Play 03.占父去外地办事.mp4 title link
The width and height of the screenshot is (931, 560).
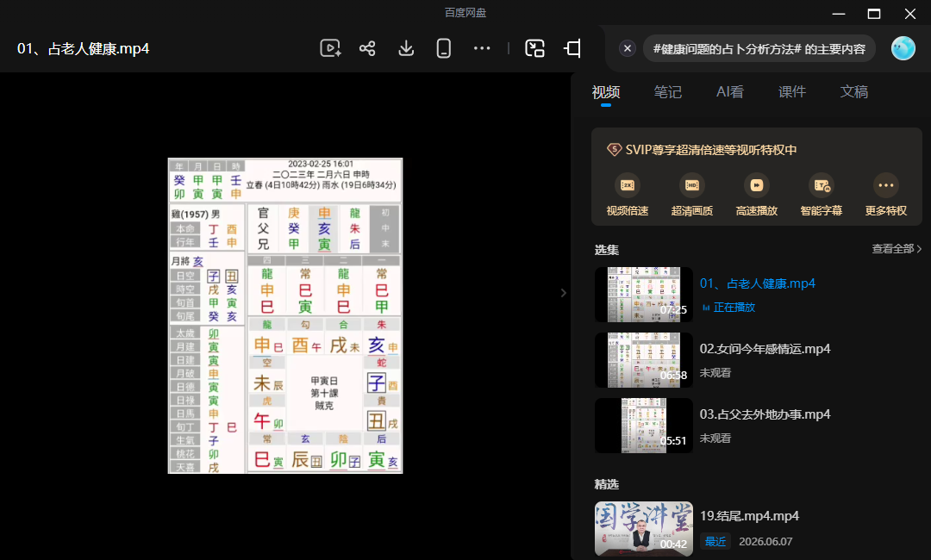point(765,414)
